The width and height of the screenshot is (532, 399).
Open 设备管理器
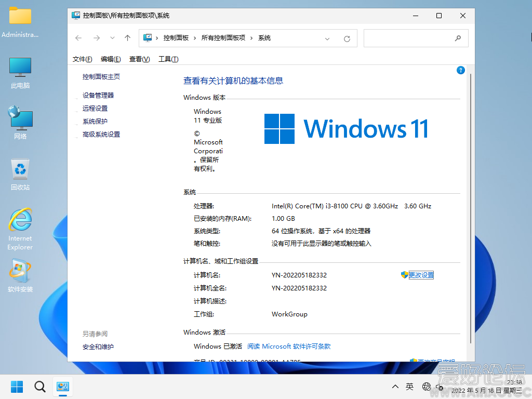coord(98,96)
